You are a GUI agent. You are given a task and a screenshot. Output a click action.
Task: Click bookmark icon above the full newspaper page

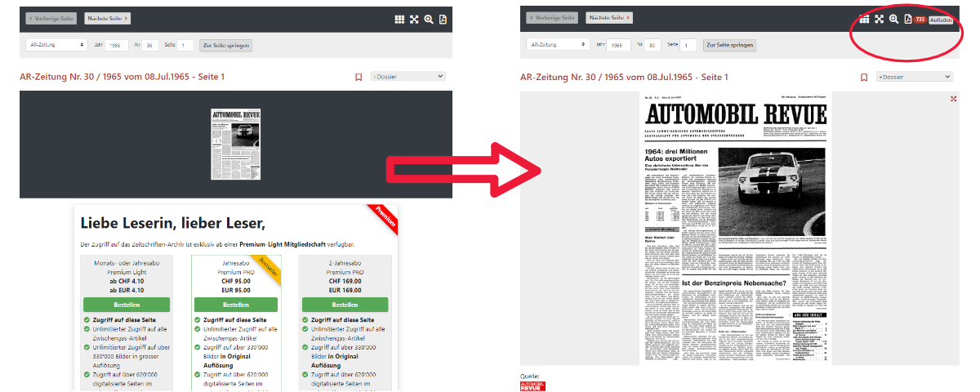pos(863,77)
